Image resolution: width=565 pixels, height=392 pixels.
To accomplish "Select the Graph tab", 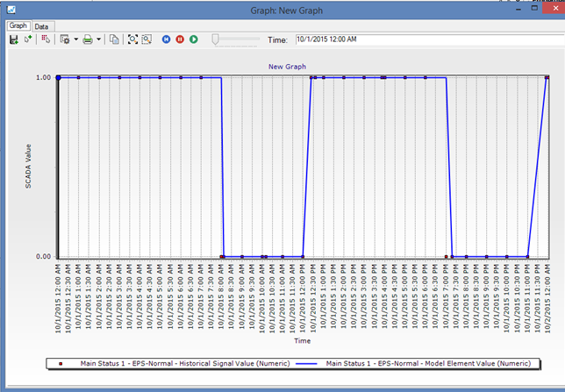I will [18, 26].
